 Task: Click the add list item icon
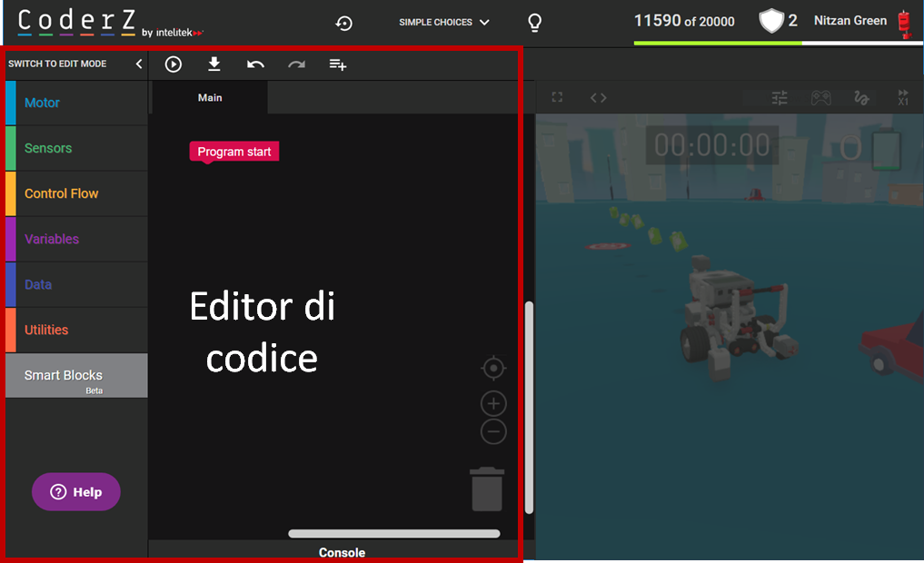click(x=338, y=64)
